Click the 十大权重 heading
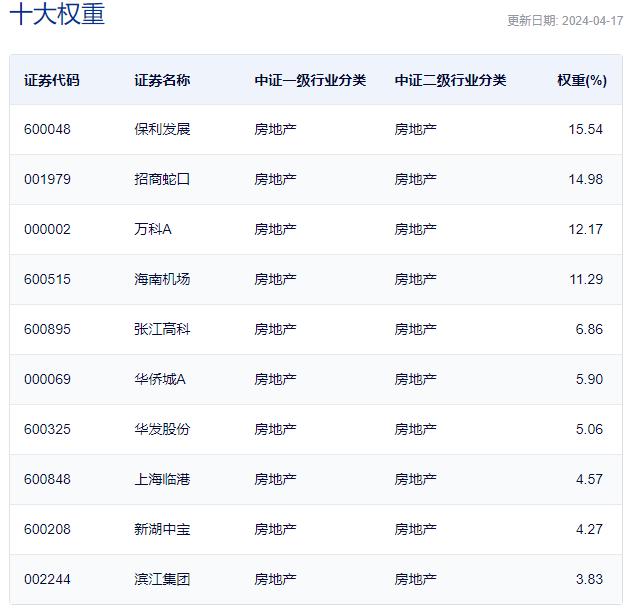This screenshot has width=633, height=612. click(57, 13)
